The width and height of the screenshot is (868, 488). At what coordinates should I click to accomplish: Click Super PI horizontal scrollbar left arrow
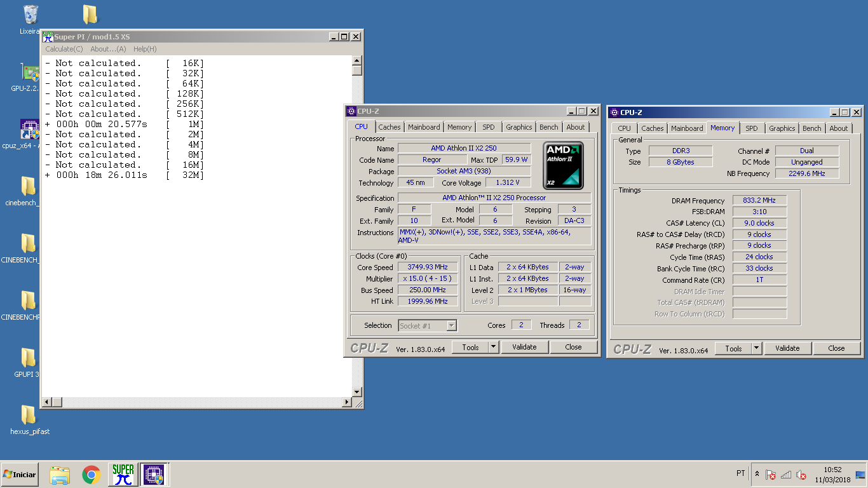pos(46,402)
